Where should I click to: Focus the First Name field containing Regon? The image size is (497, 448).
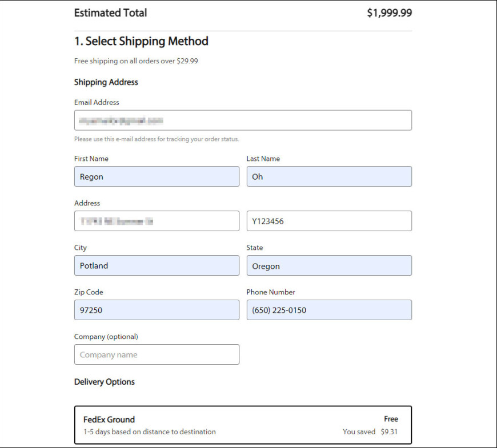[x=157, y=176]
